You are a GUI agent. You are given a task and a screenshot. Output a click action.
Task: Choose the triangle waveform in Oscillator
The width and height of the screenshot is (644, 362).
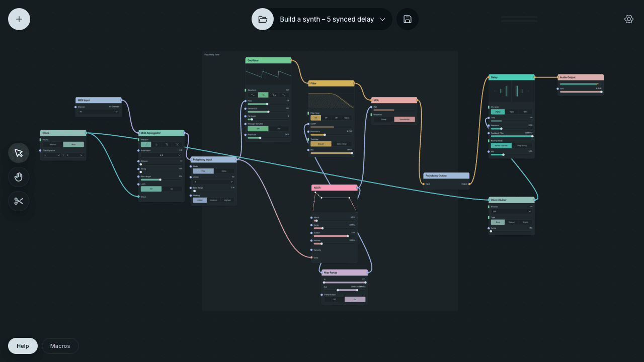(284, 95)
